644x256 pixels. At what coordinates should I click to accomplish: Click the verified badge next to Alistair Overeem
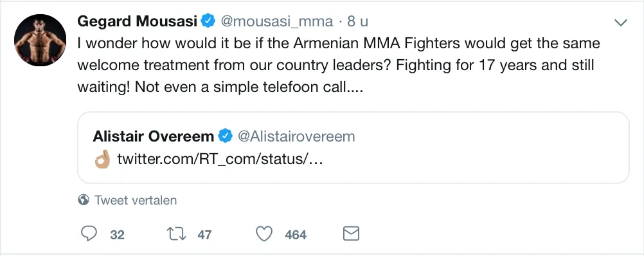[x=225, y=136]
